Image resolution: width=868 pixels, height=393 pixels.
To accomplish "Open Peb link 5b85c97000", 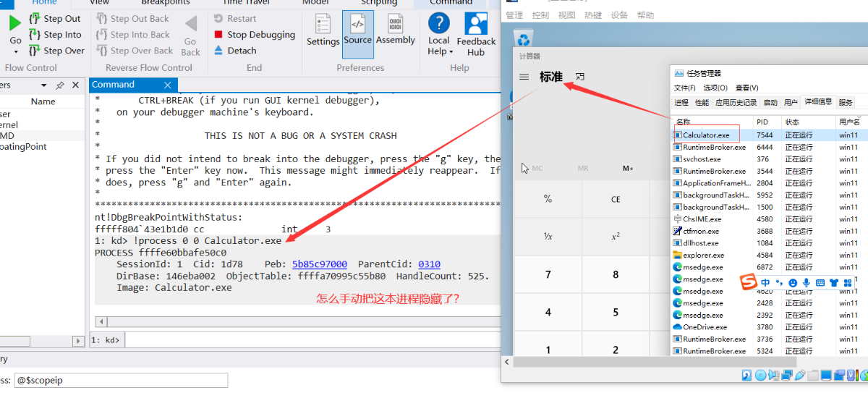I will 320,264.
